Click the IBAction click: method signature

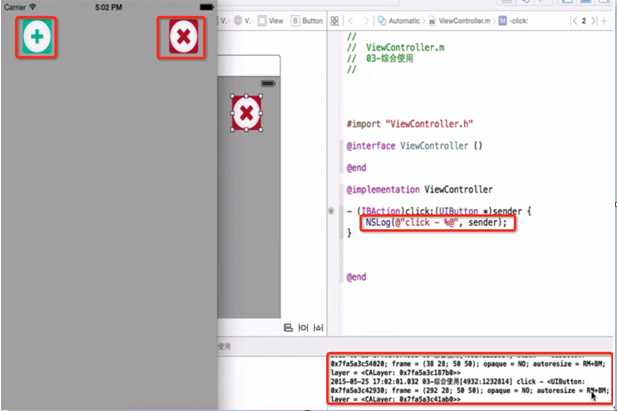pos(439,211)
